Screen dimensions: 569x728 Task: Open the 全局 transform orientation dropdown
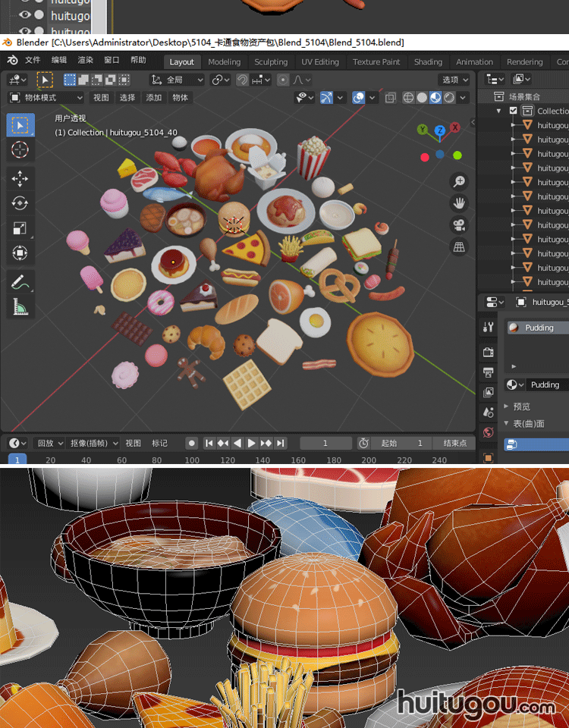click(x=178, y=80)
